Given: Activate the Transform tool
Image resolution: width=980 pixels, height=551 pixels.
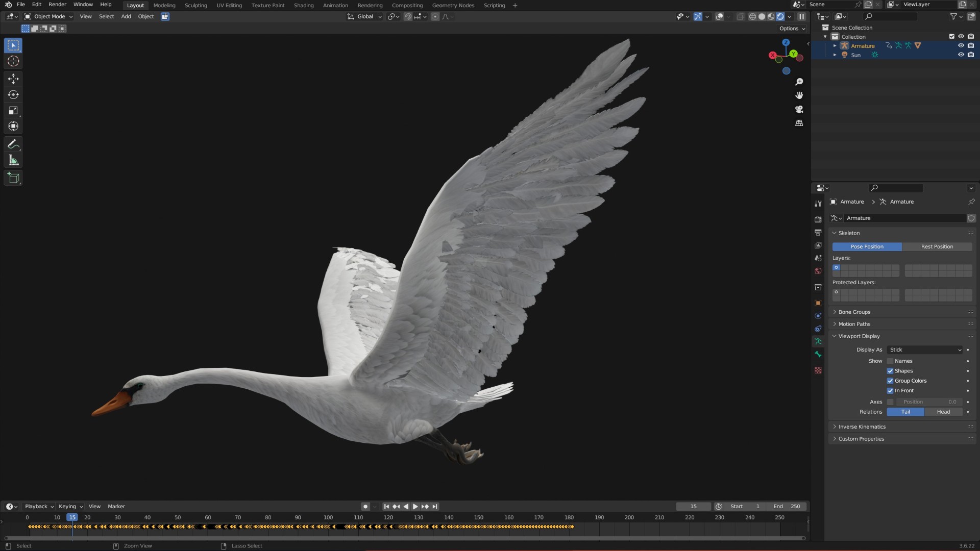Looking at the screenshot, I should (13, 127).
